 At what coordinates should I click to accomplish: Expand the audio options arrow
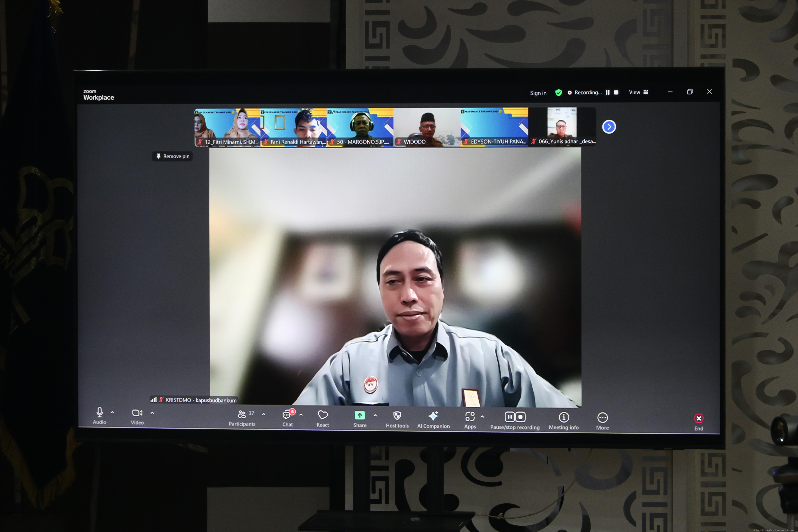click(x=112, y=413)
